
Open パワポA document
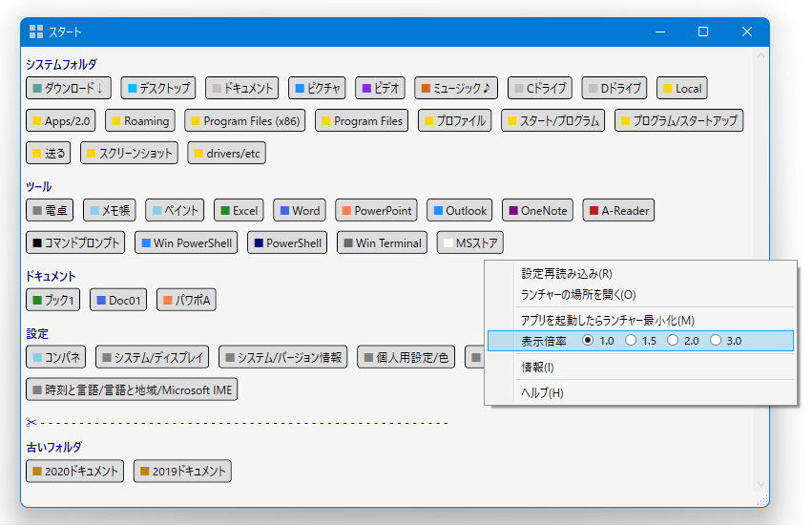186,300
